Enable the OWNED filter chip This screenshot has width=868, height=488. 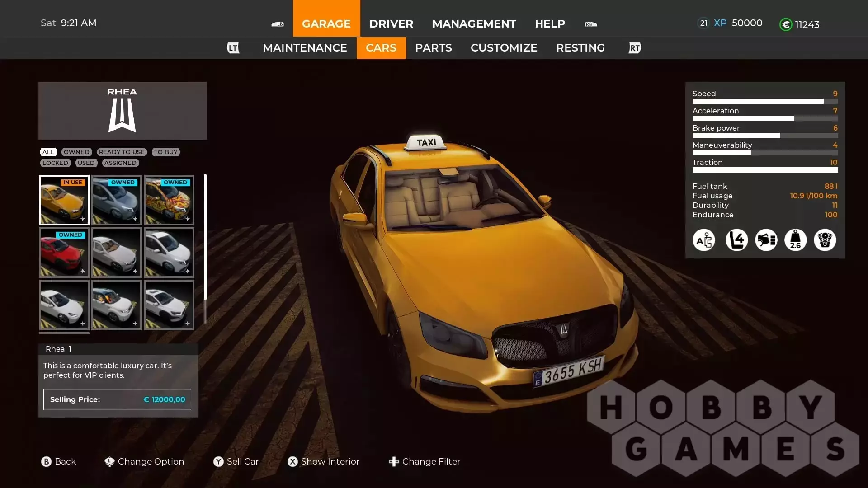coord(76,152)
